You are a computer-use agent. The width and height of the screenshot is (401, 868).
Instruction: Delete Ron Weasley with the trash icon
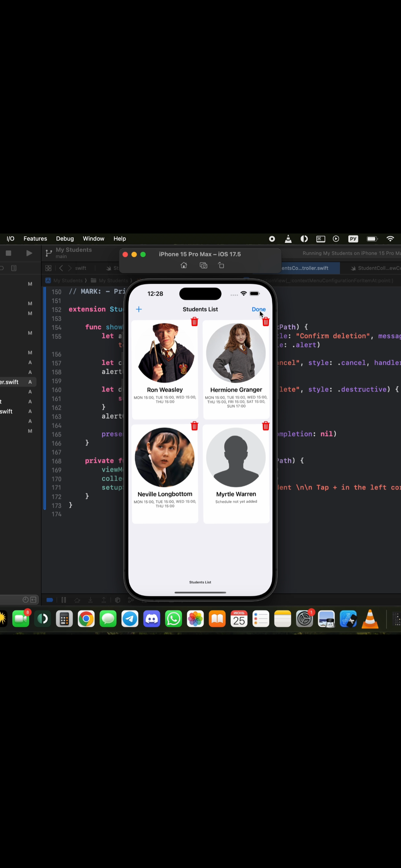[x=194, y=322]
